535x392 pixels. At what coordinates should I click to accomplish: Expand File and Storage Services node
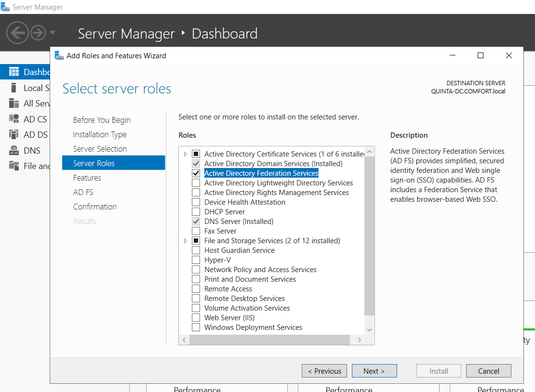186,241
